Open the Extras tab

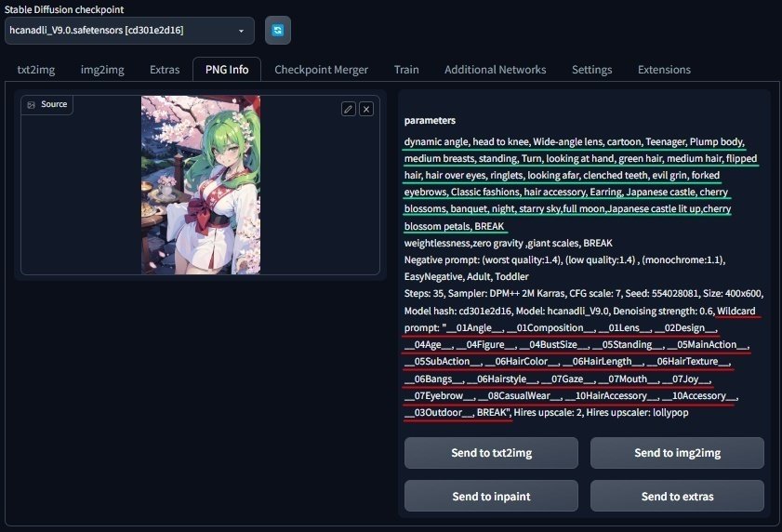pos(165,70)
